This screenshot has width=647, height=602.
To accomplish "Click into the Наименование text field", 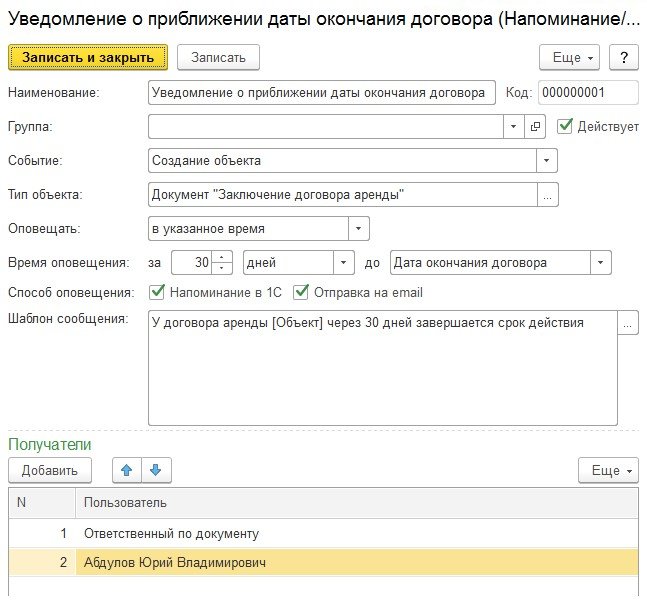I will 320,93.
